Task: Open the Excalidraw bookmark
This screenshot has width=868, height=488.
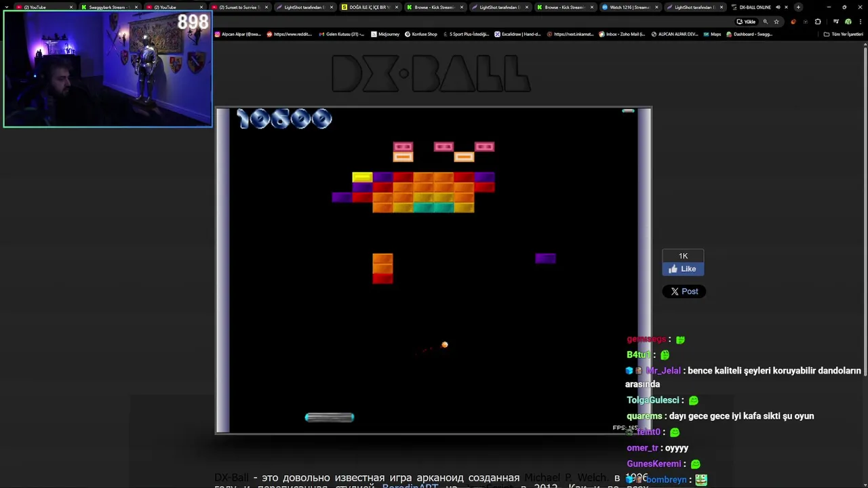Action: [517, 34]
